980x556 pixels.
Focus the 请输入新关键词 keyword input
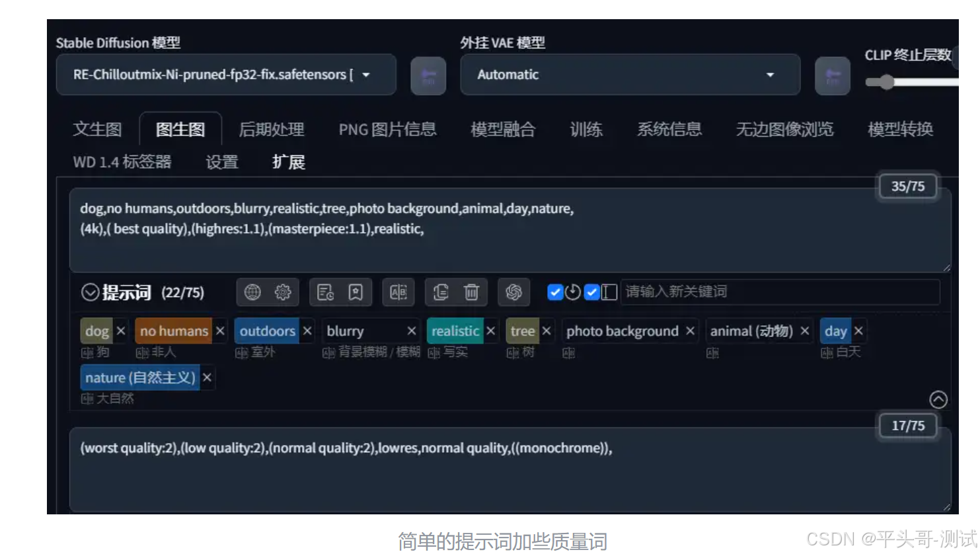point(781,292)
